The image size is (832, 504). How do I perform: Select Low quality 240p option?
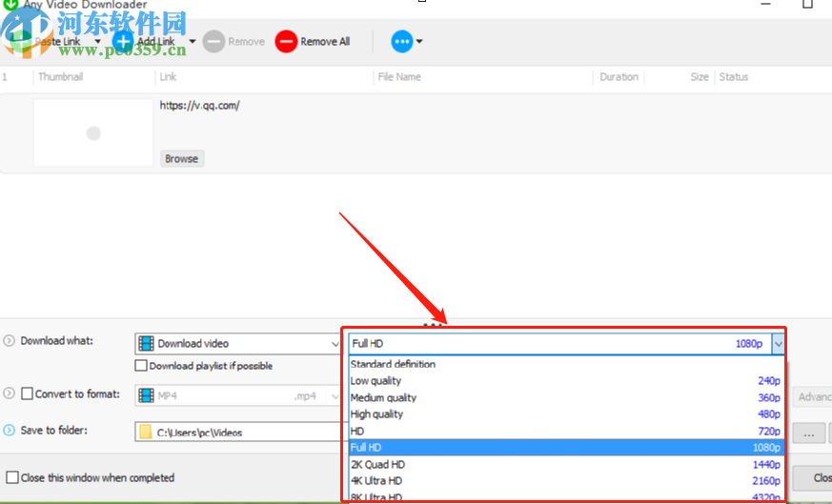click(566, 381)
